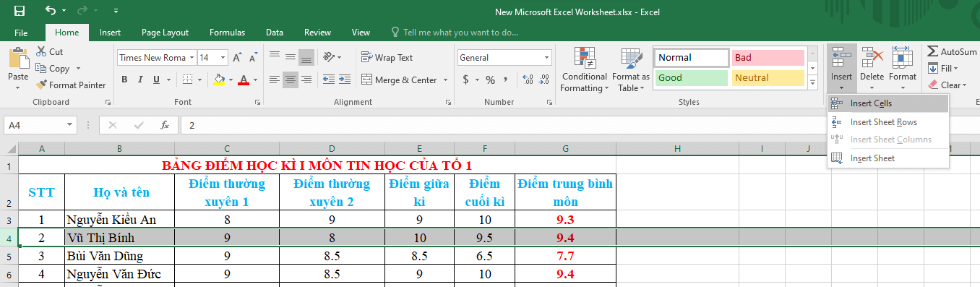Click the Percent Style icon
The height and width of the screenshot is (287, 980).
pyautogui.click(x=491, y=80)
